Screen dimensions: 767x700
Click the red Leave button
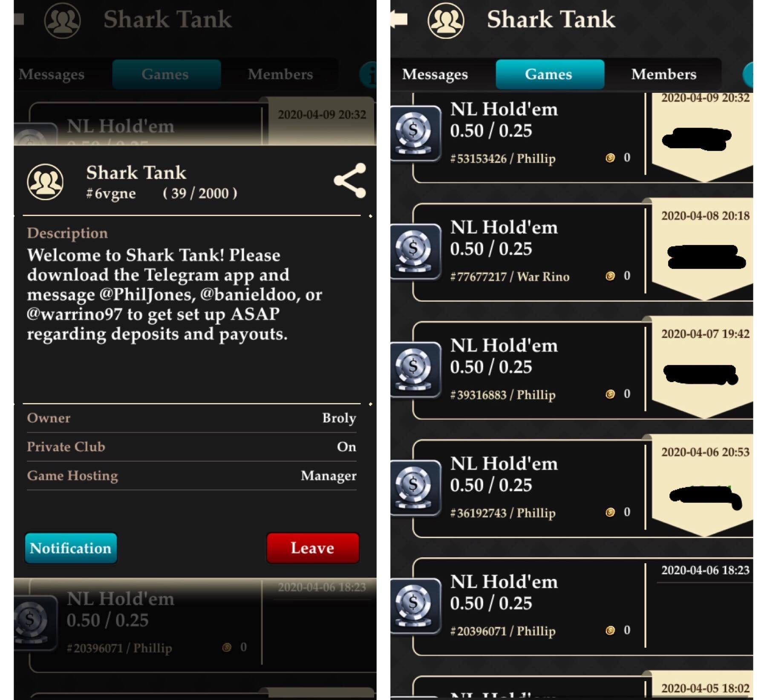coord(313,548)
